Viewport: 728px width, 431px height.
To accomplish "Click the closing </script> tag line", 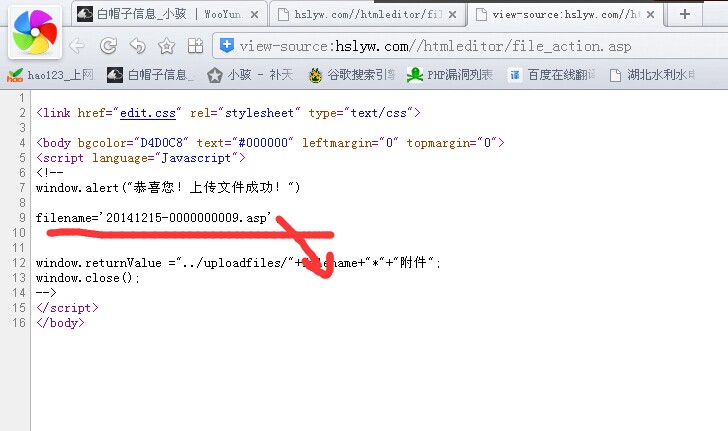I will coord(67,308).
